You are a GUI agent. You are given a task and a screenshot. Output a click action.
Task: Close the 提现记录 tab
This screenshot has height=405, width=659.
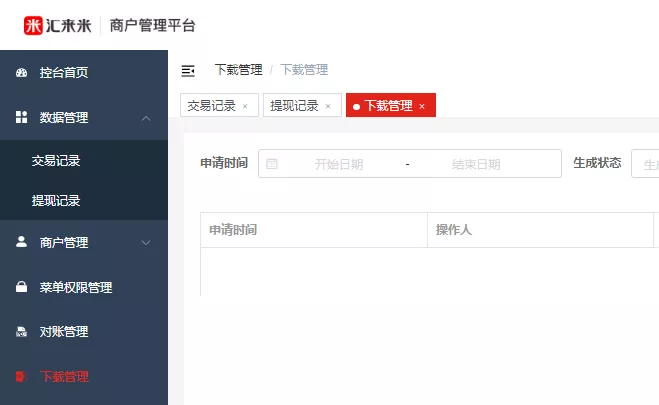(x=328, y=106)
